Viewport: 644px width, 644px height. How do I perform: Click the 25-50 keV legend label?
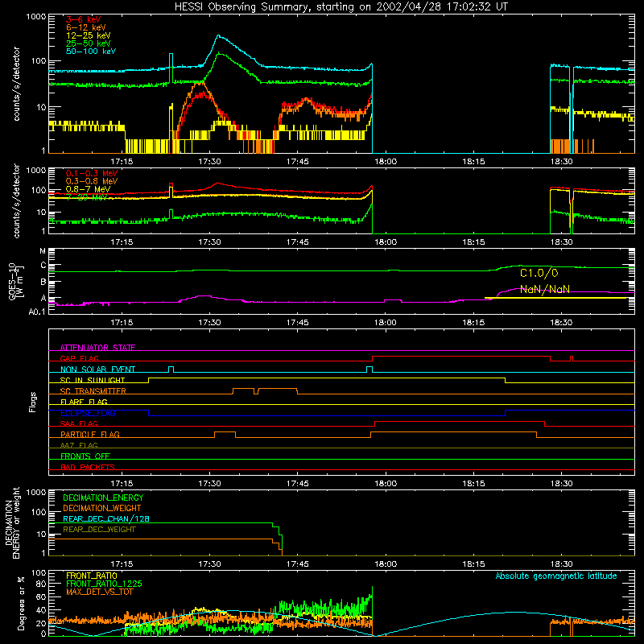point(89,43)
